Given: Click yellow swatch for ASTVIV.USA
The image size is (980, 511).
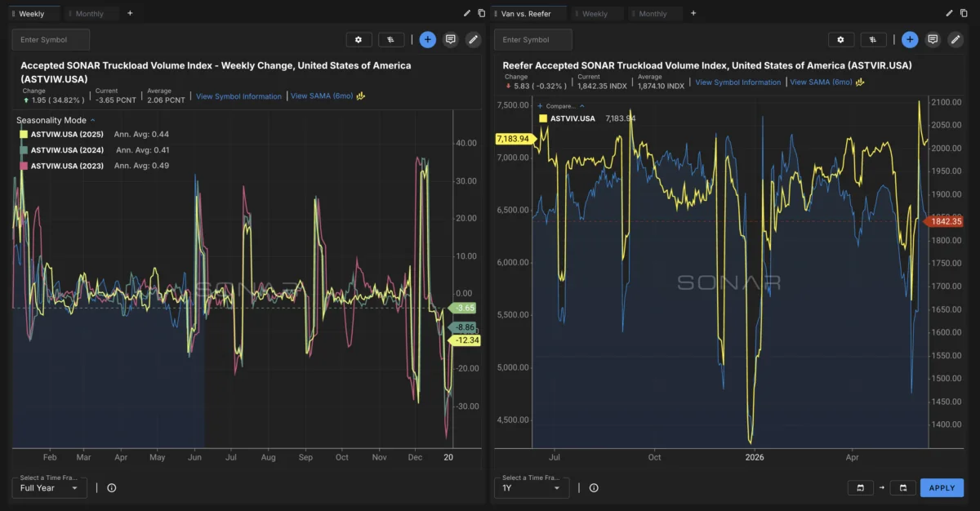Looking at the screenshot, I should 544,119.
